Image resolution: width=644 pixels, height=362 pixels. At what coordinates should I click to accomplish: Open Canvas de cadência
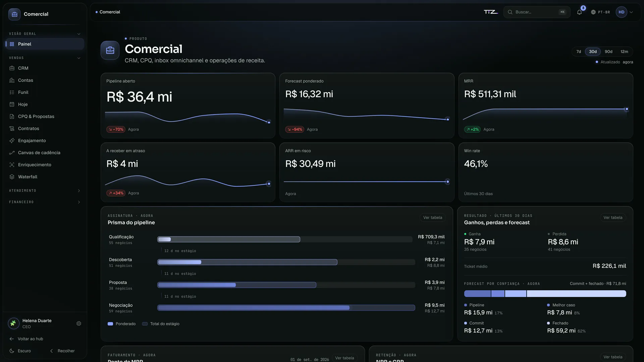click(x=44, y=153)
